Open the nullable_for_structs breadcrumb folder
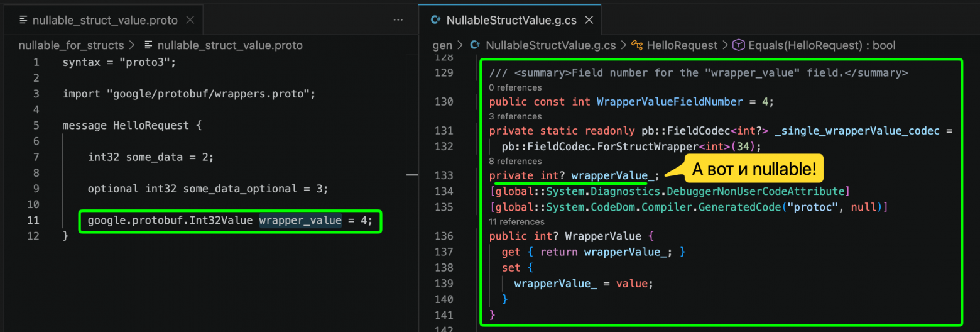980x332 pixels. point(71,45)
